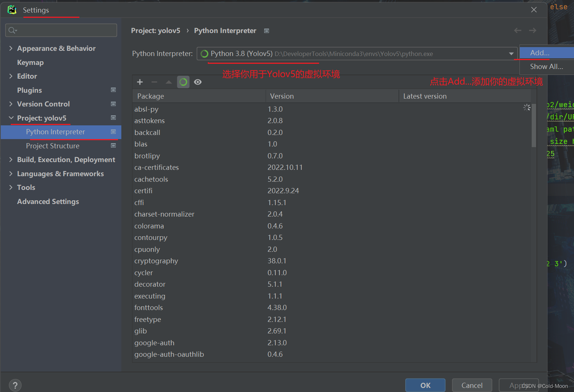
Task: Select the google-auth-oauthlib package row
Action: 332,354
